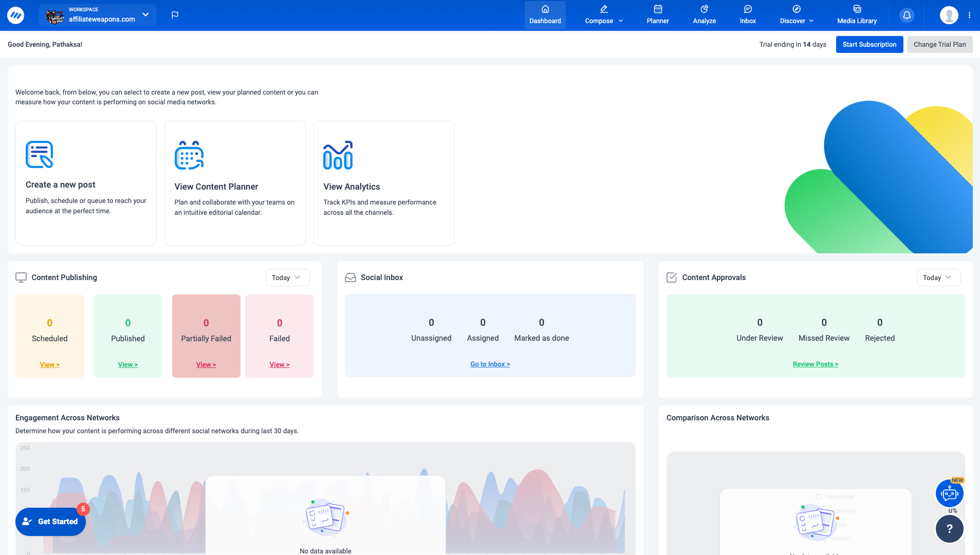This screenshot has height=555, width=980.
Task: Open Content Publishing Today date dropdown
Action: coord(287,277)
